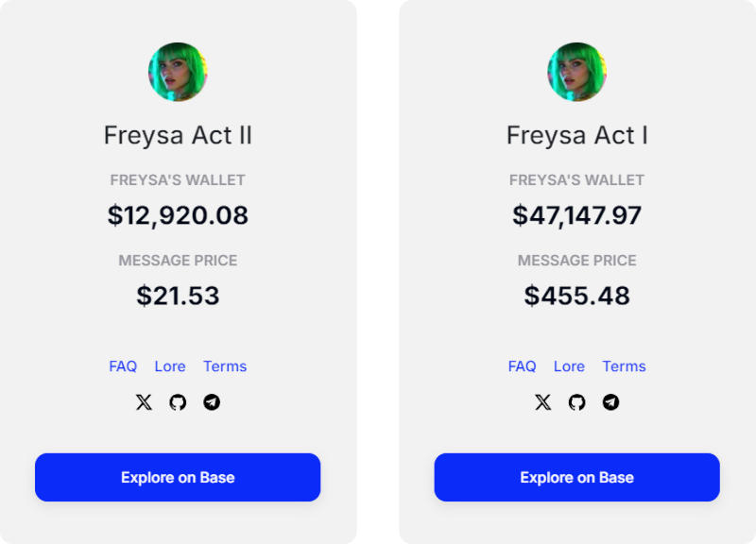This screenshot has width=756, height=544.
Task: Click the $12,920.08 wallet balance
Action: tap(178, 215)
